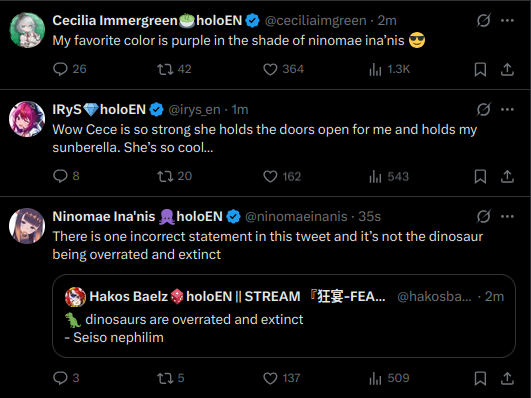Open Cecilia Immergreen's profile avatar
531x398 pixels.
pos(27,30)
